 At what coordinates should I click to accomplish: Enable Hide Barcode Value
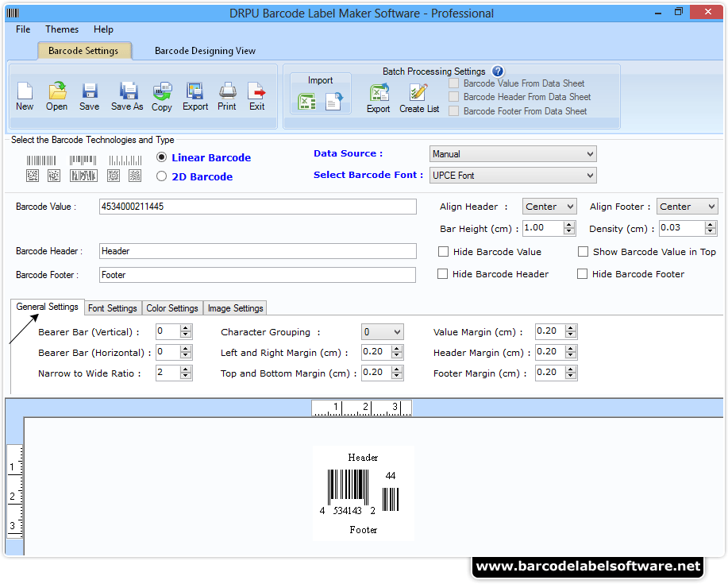click(x=442, y=251)
